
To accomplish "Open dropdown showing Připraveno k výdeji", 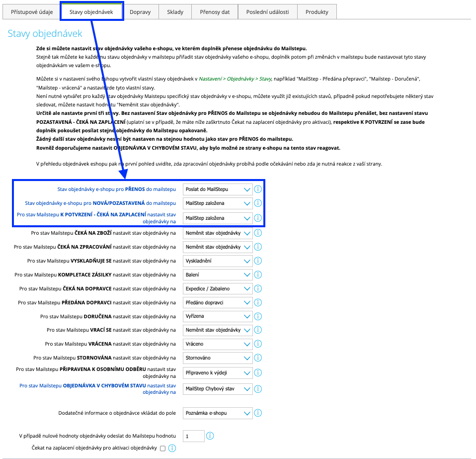I will (217, 371).
